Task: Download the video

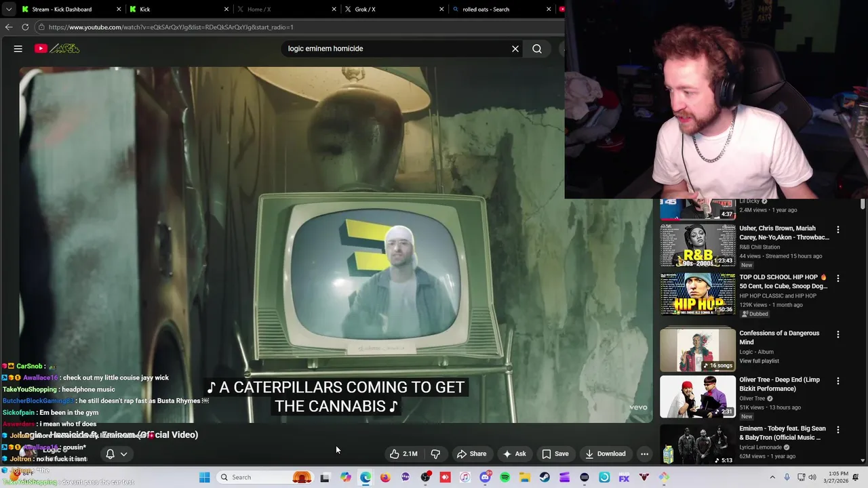Action: pos(606,454)
